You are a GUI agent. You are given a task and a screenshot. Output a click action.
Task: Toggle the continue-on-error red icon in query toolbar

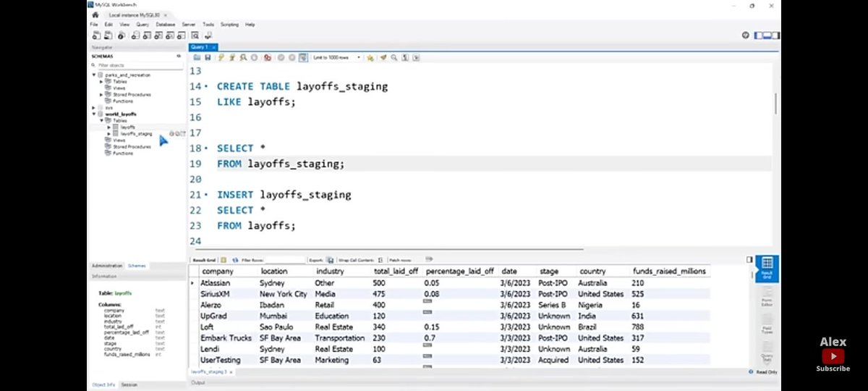click(x=268, y=57)
